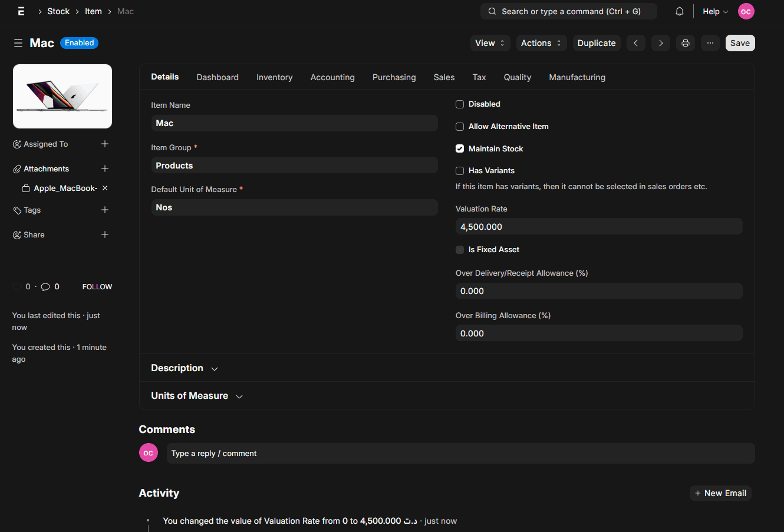
Task: Check the Has Variants checkbox
Action: point(460,171)
